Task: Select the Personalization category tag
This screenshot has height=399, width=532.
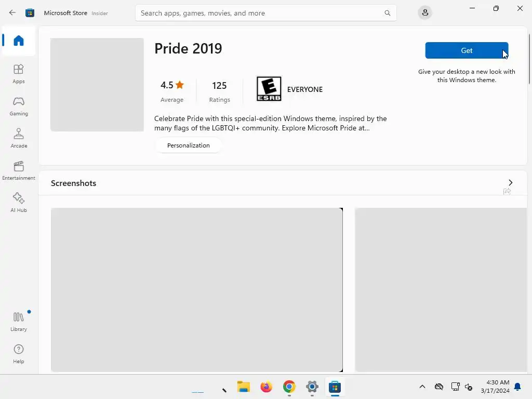Action: [188, 145]
